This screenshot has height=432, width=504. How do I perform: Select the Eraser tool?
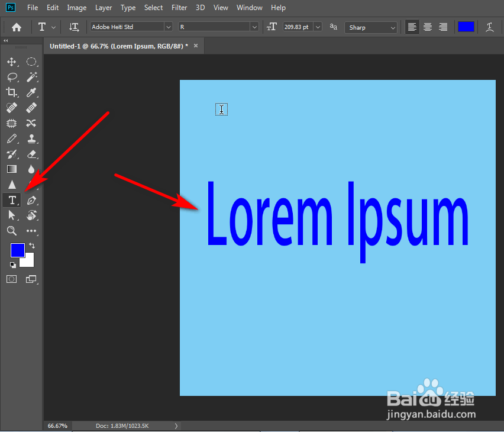pyautogui.click(x=31, y=154)
